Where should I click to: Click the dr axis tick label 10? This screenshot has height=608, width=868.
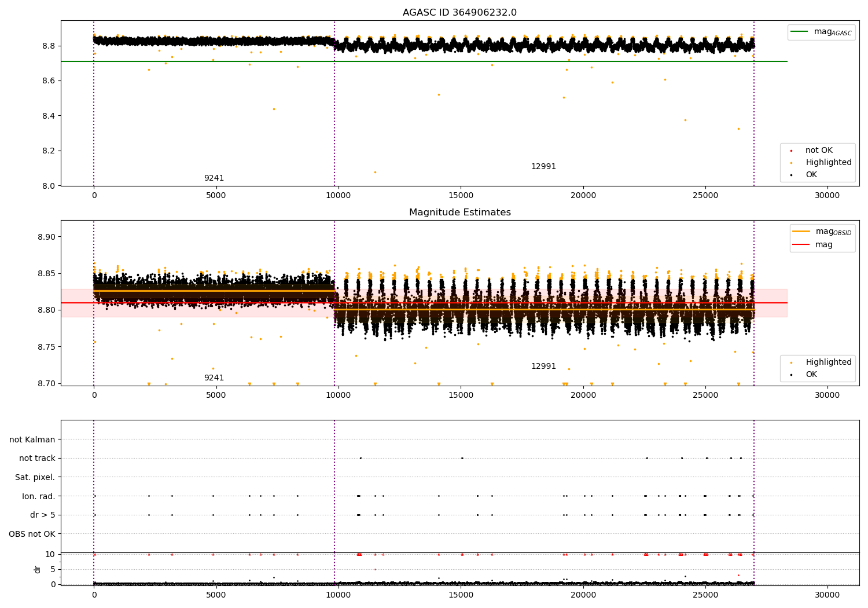pos(50,554)
